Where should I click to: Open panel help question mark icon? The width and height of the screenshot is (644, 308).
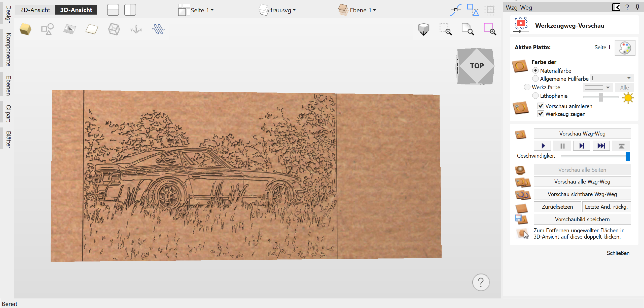coord(627,7)
